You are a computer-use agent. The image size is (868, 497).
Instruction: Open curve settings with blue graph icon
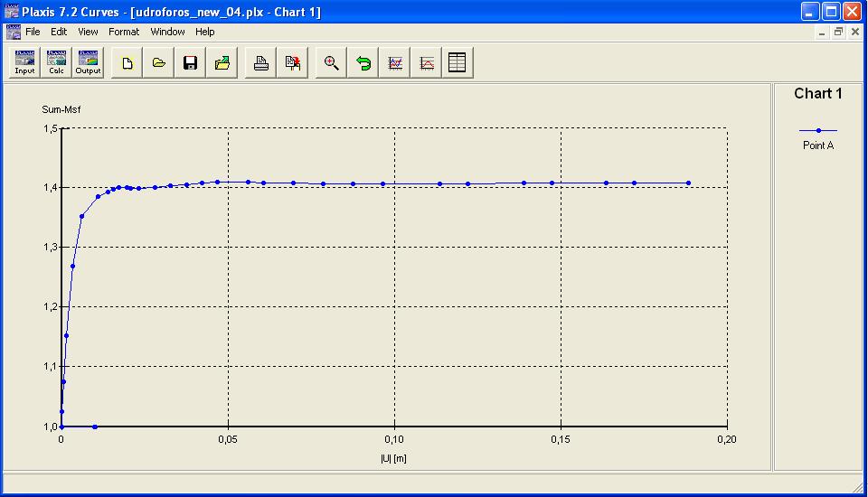[395, 62]
